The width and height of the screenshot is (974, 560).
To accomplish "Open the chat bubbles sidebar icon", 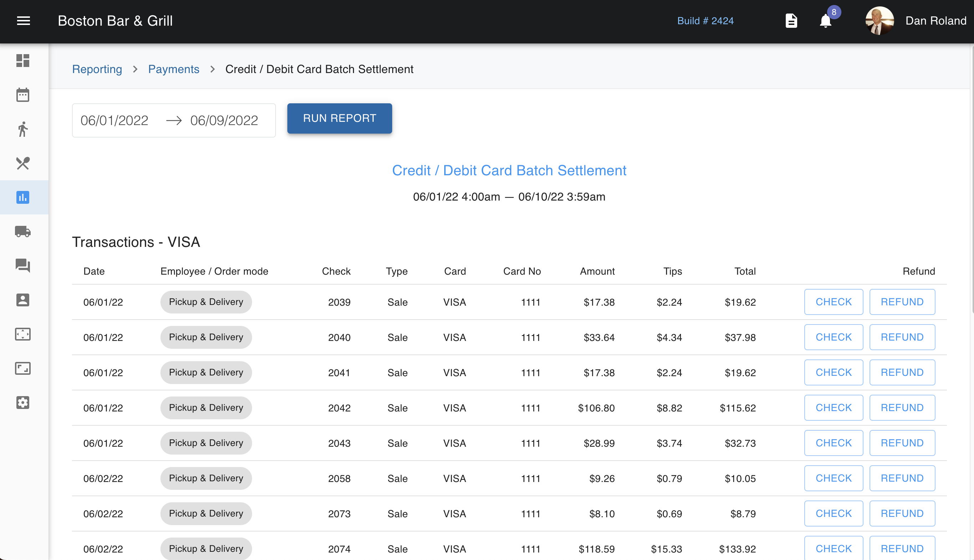I will pyautogui.click(x=23, y=265).
